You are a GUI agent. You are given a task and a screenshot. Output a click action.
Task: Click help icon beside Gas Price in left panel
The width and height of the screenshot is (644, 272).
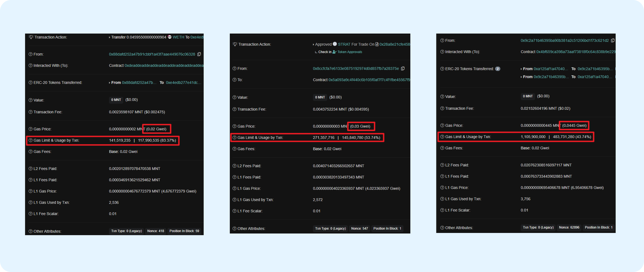click(31, 129)
